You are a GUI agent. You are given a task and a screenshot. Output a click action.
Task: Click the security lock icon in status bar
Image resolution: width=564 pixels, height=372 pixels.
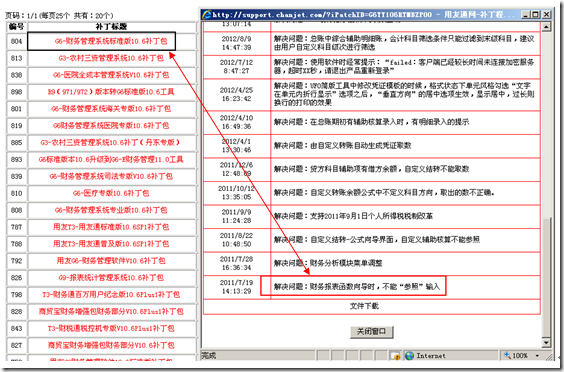pyautogui.click(x=395, y=355)
